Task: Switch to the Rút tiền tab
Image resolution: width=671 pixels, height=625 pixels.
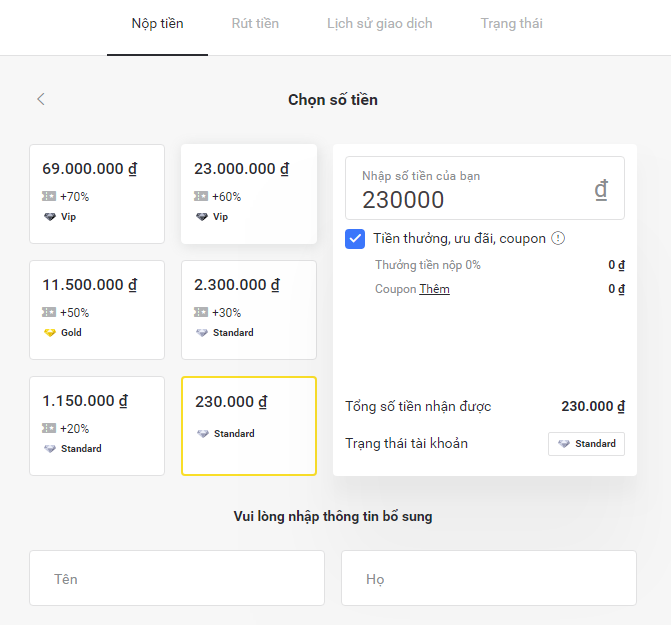Action: coord(255,23)
